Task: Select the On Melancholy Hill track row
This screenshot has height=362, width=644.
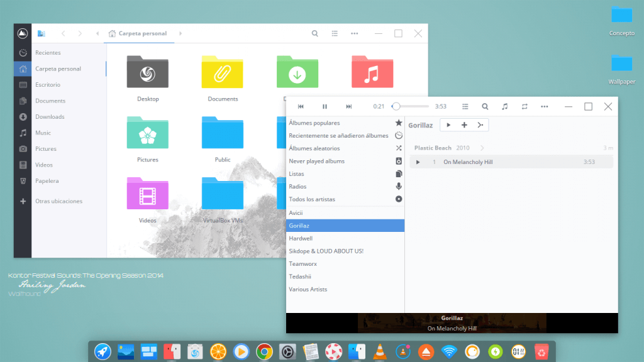Action: click(x=511, y=162)
